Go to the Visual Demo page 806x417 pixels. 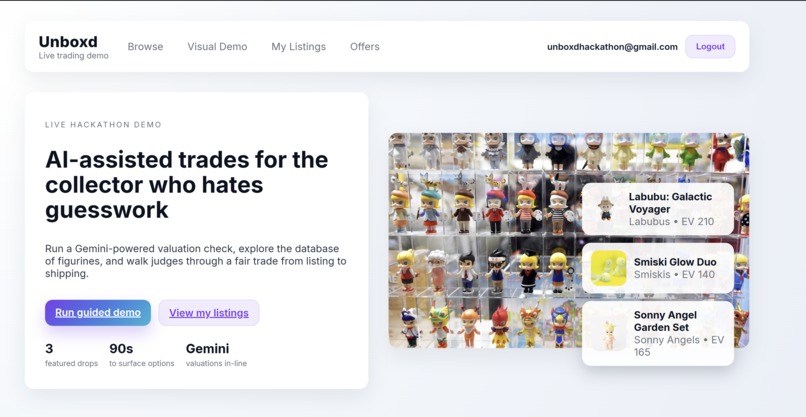point(217,46)
